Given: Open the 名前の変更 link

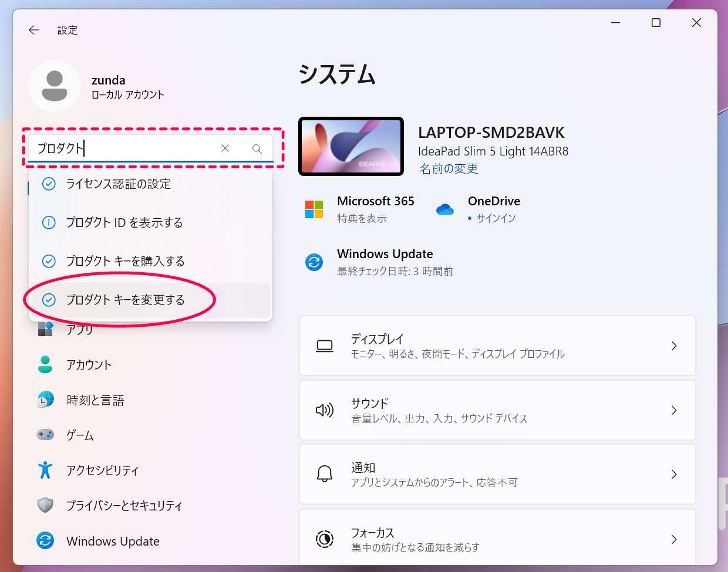Looking at the screenshot, I should click(x=449, y=168).
